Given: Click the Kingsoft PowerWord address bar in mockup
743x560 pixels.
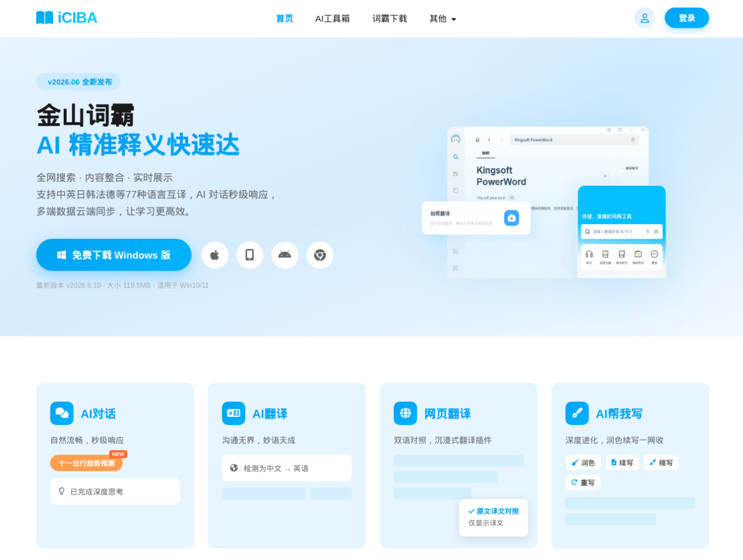Looking at the screenshot, I should (x=574, y=140).
